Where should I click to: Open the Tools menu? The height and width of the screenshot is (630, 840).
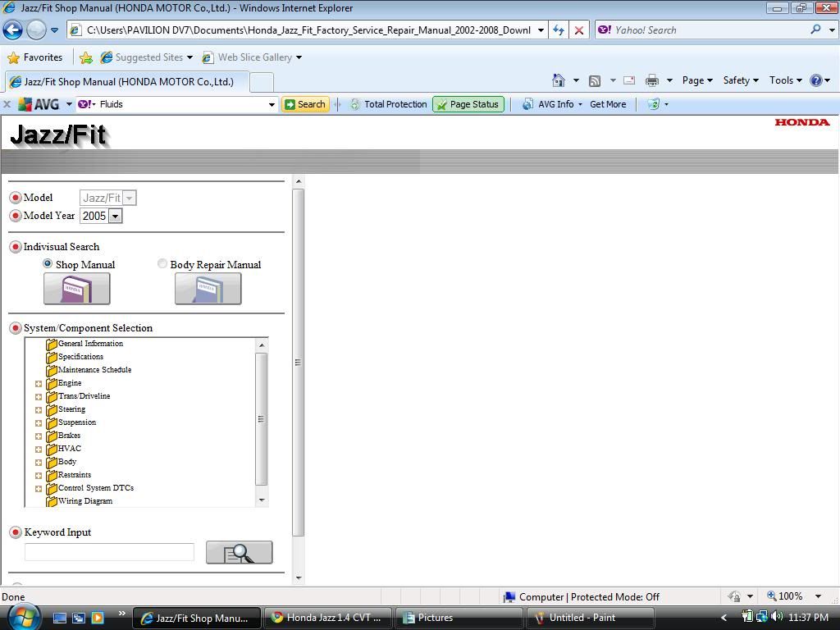point(786,80)
